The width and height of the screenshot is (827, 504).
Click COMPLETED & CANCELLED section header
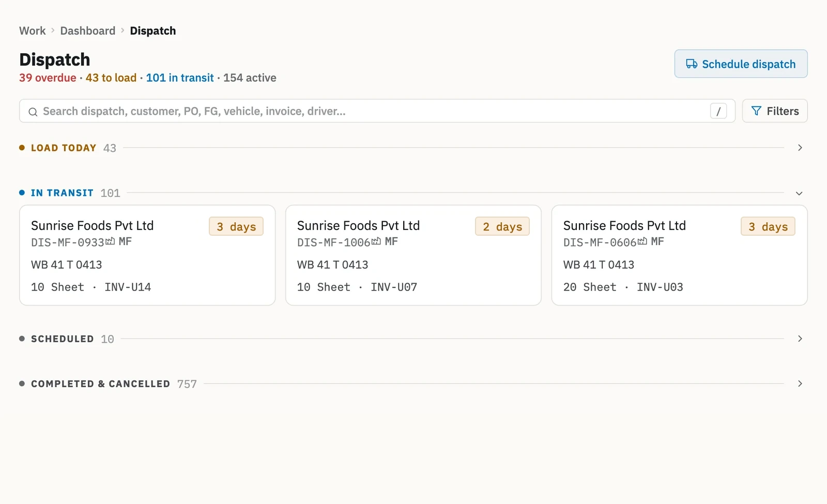click(100, 384)
